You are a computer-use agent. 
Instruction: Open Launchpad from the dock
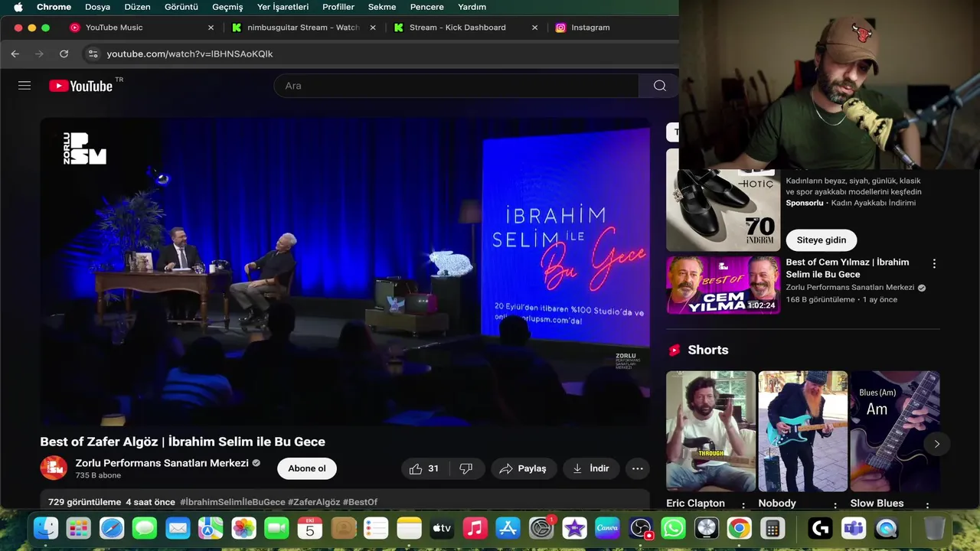pyautogui.click(x=79, y=528)
